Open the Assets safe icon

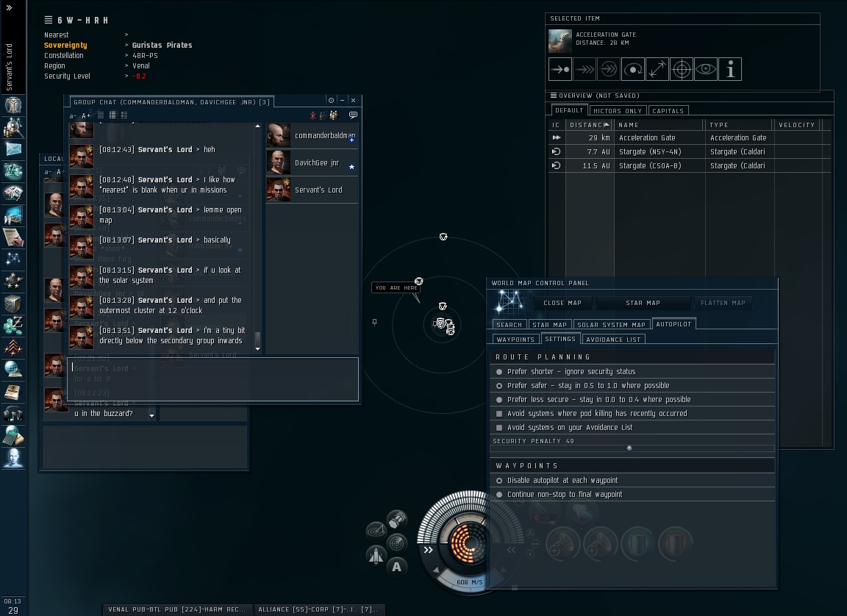(13, 304)
